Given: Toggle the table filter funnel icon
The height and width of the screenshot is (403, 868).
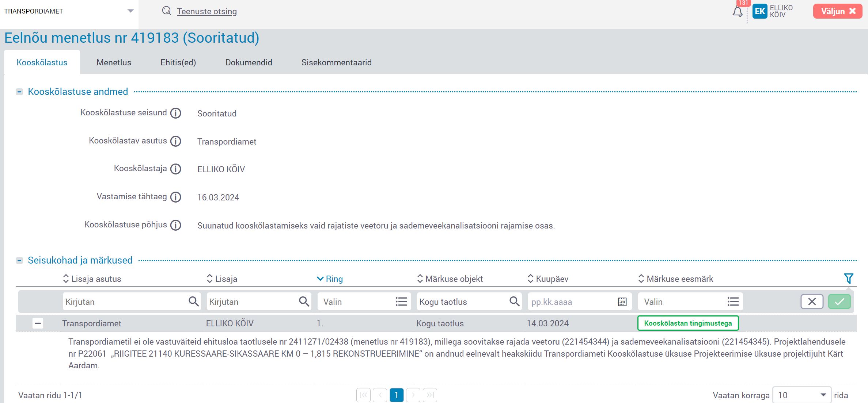Looking at the screenshot, I should [849, 279].
